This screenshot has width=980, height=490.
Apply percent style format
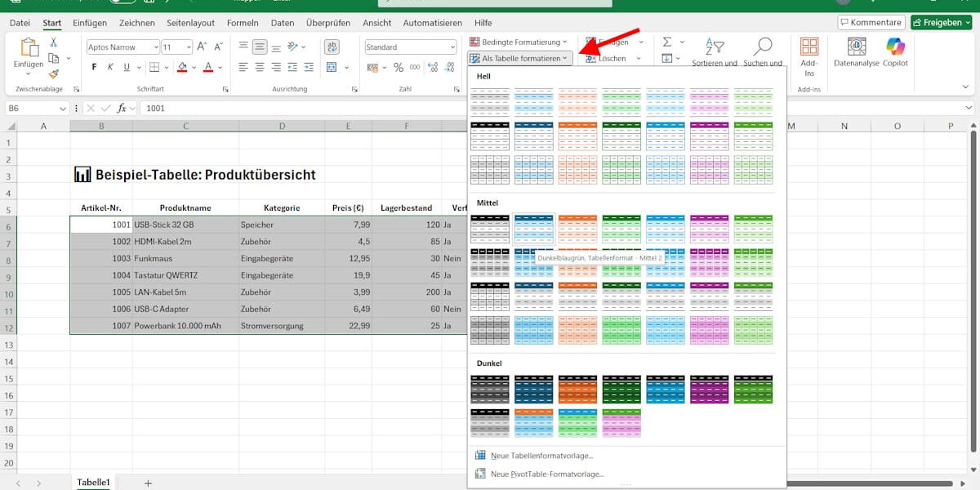[x=399, y=67]
